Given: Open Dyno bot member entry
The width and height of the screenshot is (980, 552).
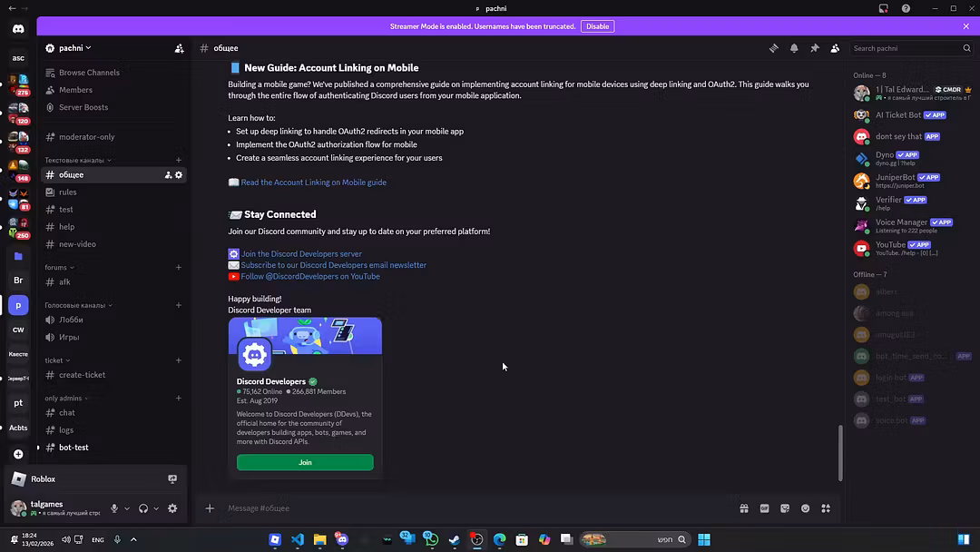Looking at the screenshot, I should point(911,158).
